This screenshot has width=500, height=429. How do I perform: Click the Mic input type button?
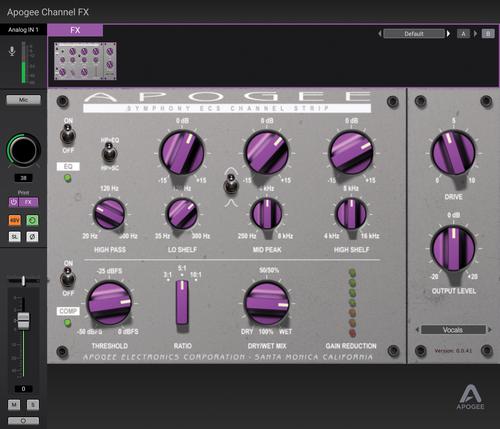23,100
